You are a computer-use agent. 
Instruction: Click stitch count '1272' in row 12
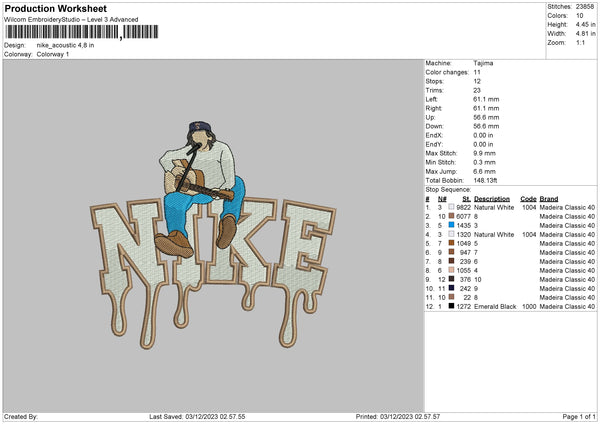click(463, 306)
